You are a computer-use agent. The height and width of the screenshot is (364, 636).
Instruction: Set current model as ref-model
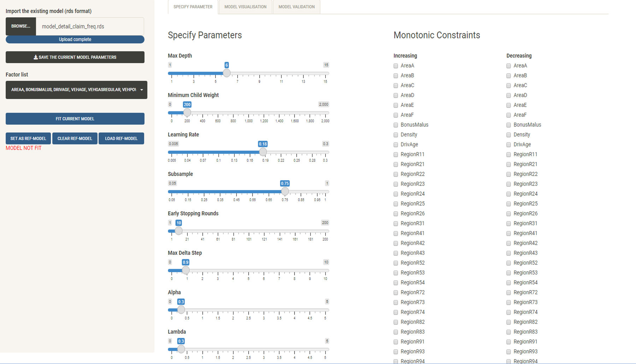click(x=28, y=138)
